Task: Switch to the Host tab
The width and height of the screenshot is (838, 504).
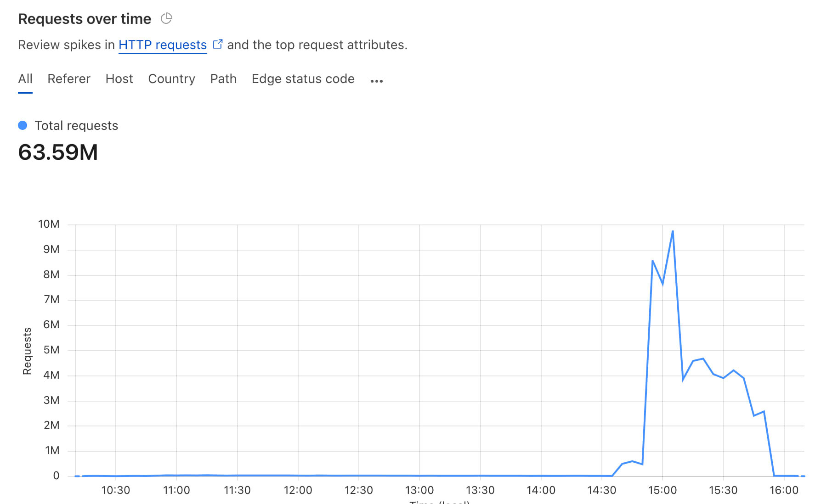Action: tap(119, 79)
